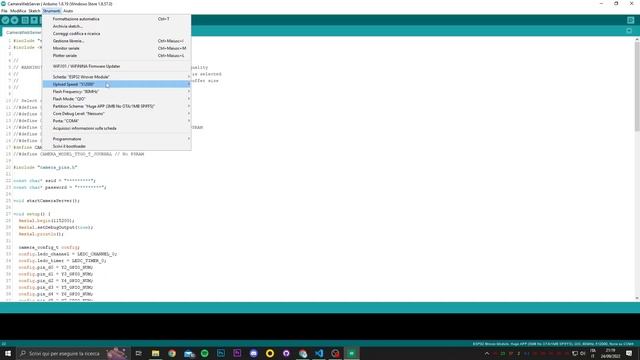Expand the Partition Scheme submenu
640x360 pixels.
(117, 106)
